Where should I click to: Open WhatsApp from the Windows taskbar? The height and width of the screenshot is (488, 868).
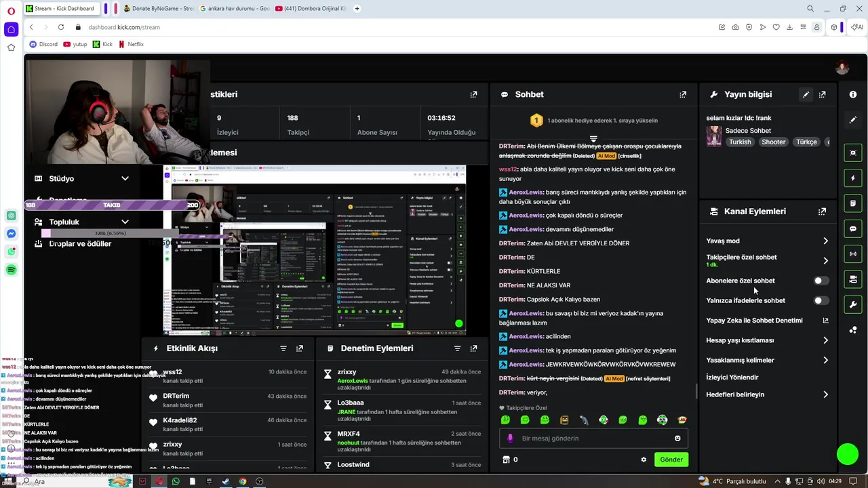tap(176, 481)
